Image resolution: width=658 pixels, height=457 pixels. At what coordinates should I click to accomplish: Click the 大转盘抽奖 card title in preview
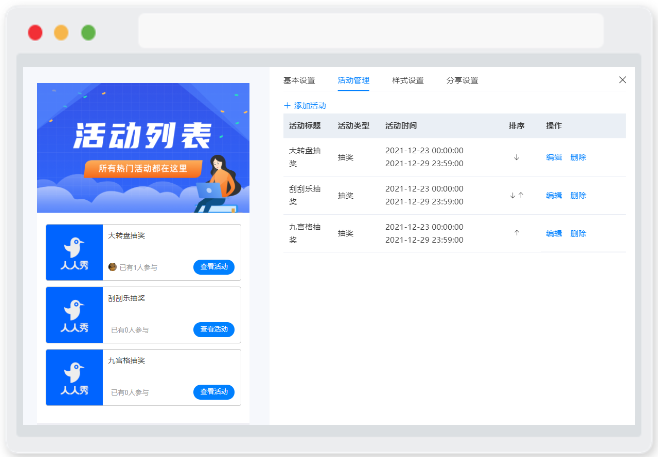tap(126, 235)
